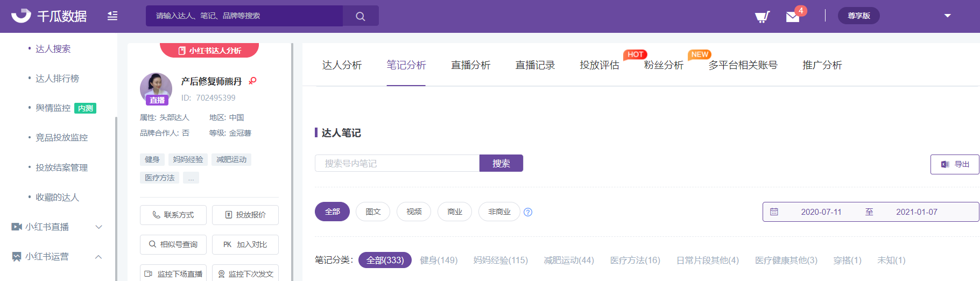Screen dimensions: 980x281
Task: Filter notes by 健身(149) category
Action: tap(439, 261)
